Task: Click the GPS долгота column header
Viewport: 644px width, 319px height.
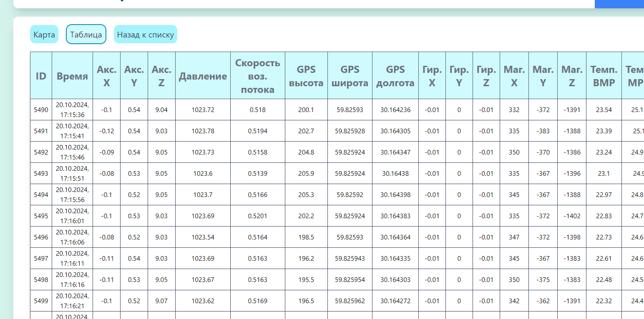Action: coord(395,76)
